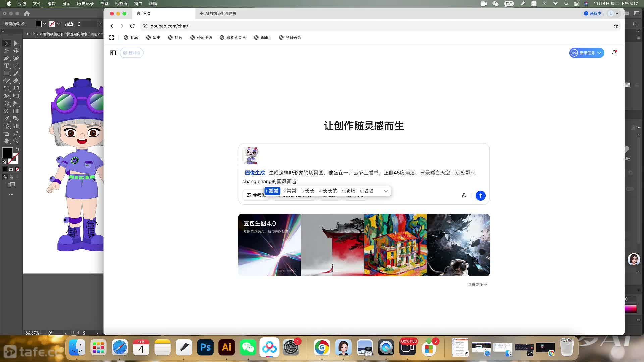The image size is (644, 362).
Task: Set paint mode to Gradient
Action: click(11, 169)
